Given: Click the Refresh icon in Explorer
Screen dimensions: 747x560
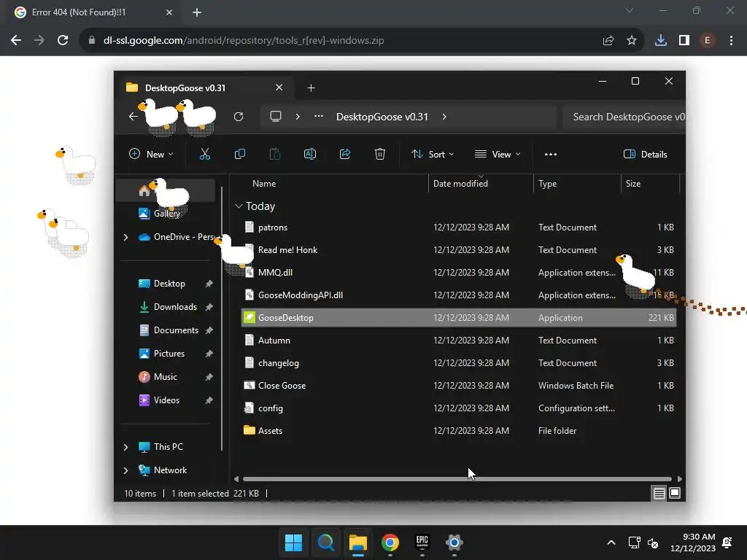Looking at the screenshot, I should [239, 117].
